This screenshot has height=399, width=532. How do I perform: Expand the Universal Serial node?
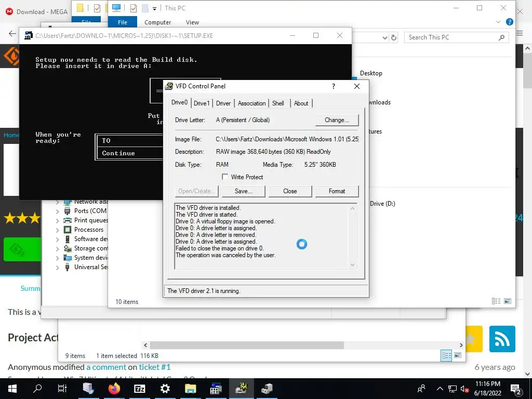click(x=57, y=268)
